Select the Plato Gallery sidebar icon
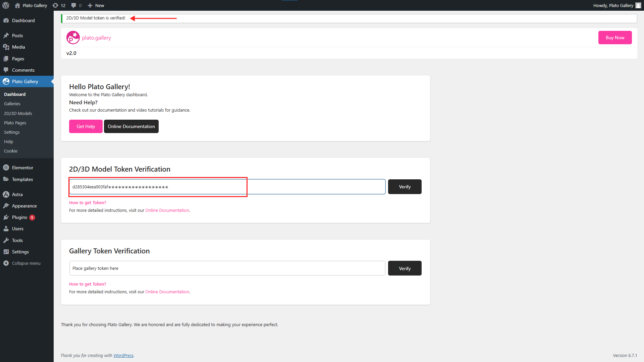 point(6,81)
